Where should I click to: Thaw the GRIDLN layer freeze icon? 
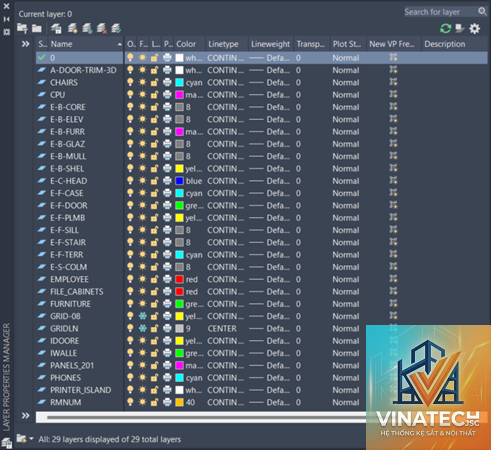(142, 328)
